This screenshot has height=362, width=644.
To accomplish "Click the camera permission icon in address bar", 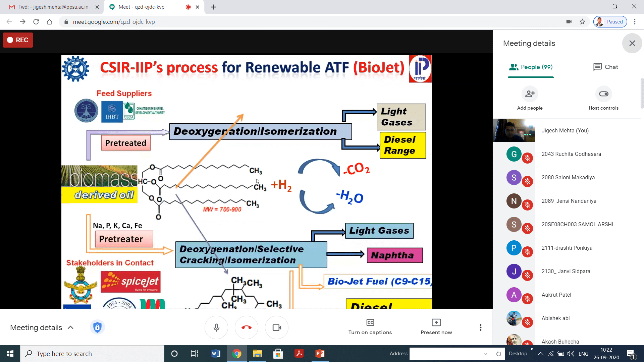I will tap(569, 22).
